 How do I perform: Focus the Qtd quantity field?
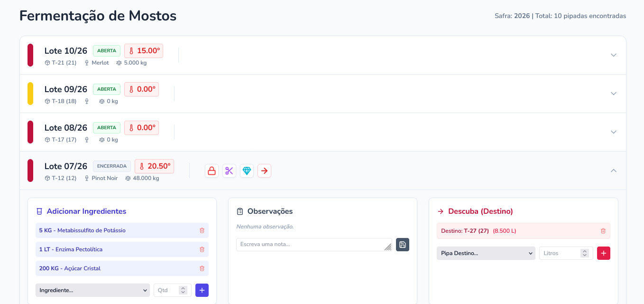(167, 290)
